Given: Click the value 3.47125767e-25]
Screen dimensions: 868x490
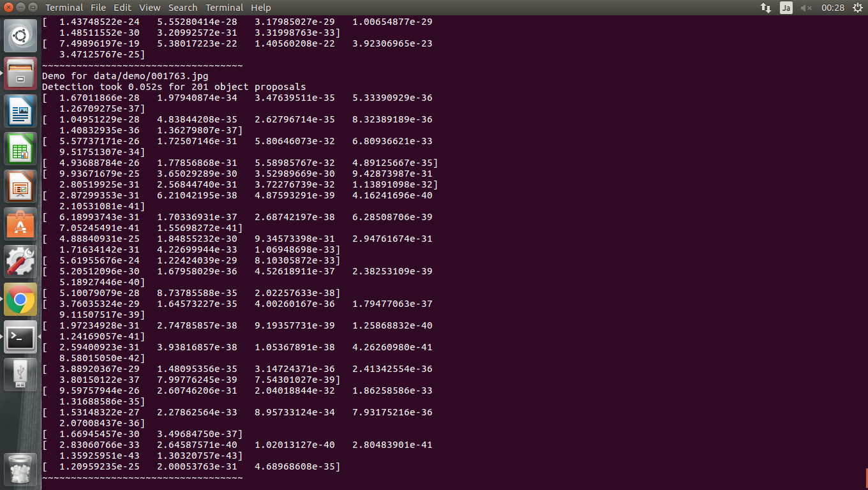Looking at the screenshot, I should pos(102,54).
